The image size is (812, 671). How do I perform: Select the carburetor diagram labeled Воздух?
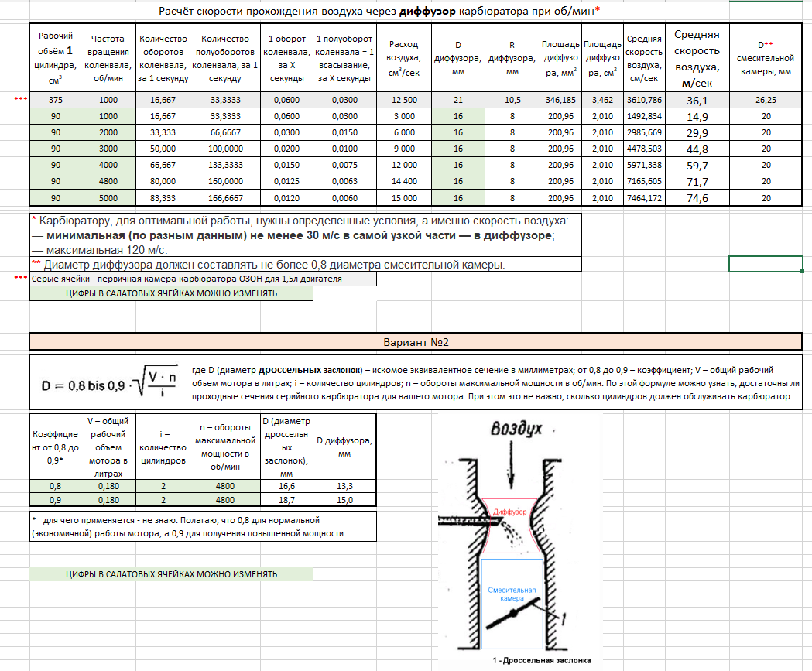[516, 542]
